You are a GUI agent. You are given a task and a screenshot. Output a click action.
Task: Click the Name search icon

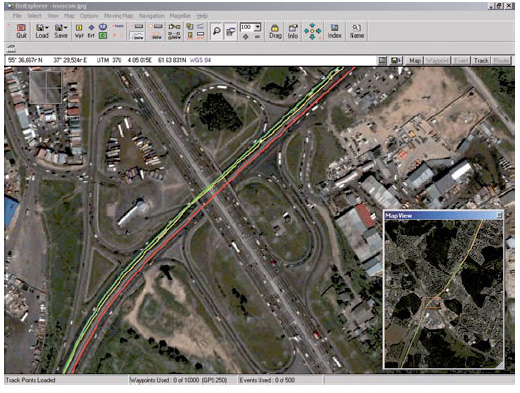pyautogui.click(x=357, y=31)
